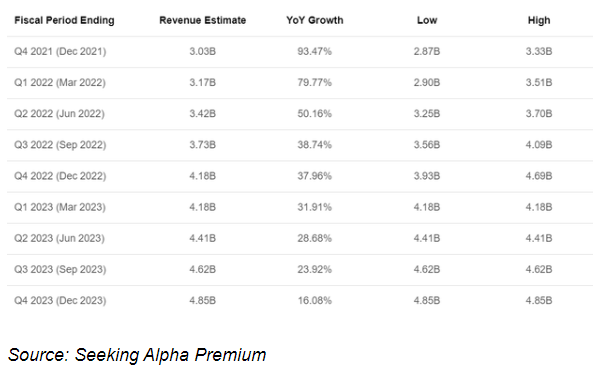
Task: Click the Q3 2023 (Sep 2023) row label
Action: click(60, 269)
